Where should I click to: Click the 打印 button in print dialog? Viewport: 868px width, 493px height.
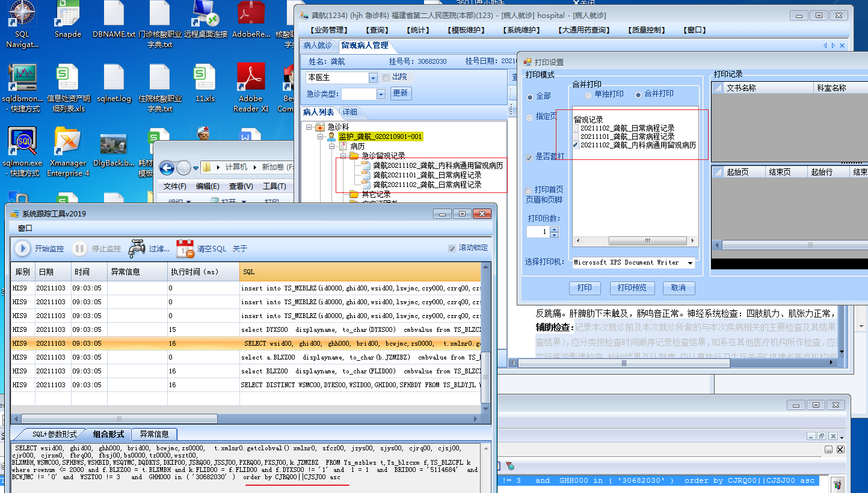(x=585, y=288)
